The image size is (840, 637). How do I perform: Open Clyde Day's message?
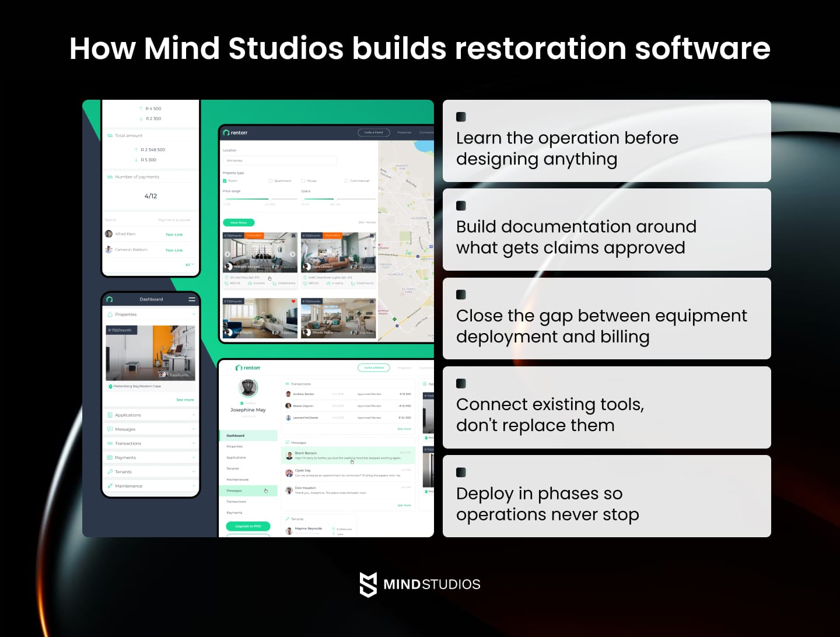(348, 473)
